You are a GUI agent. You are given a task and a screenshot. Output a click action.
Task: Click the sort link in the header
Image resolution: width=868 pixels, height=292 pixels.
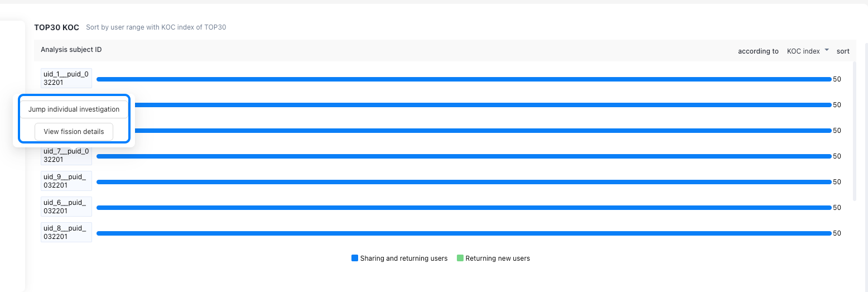[x=843, y=51]
